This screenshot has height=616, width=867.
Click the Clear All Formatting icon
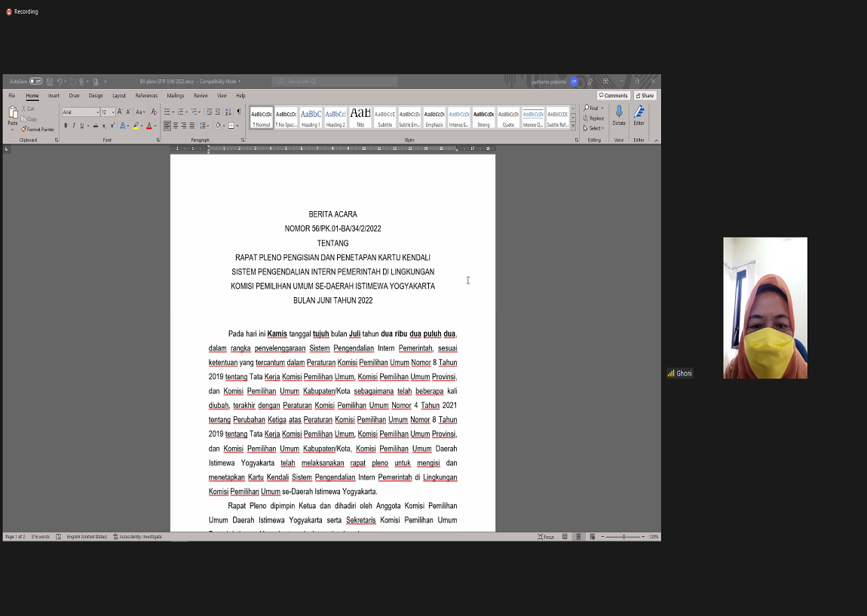point(154,112)
